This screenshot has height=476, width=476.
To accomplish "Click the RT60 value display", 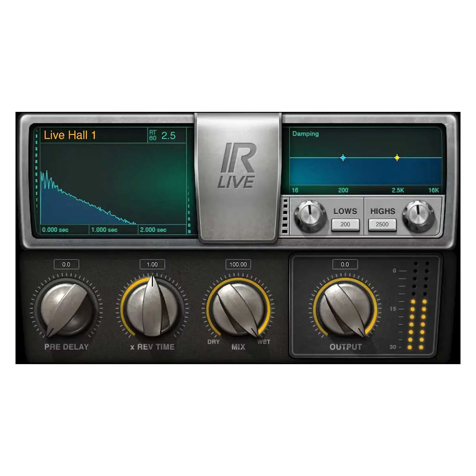I will (167, 134).
